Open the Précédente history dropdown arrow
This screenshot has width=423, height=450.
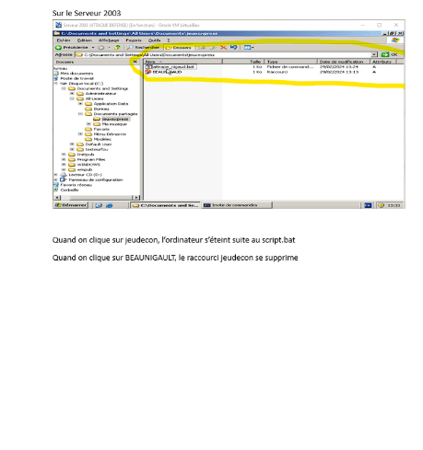93,47
